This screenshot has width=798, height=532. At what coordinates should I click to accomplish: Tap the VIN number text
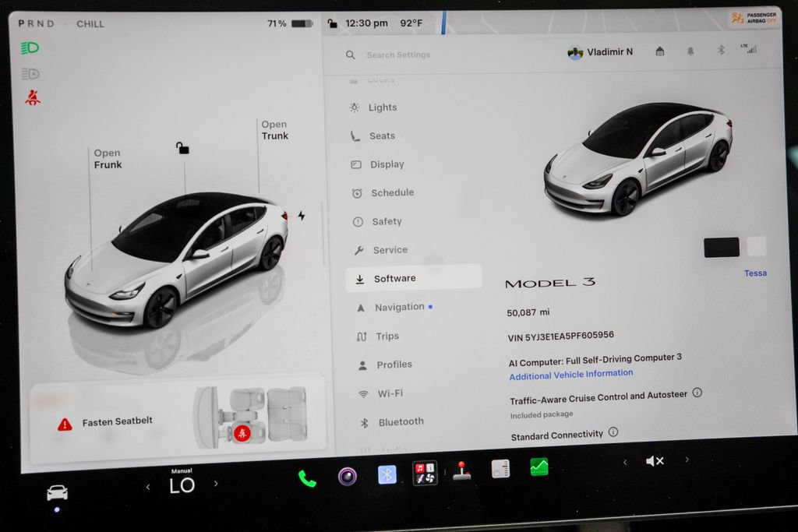tap(560, 336)
